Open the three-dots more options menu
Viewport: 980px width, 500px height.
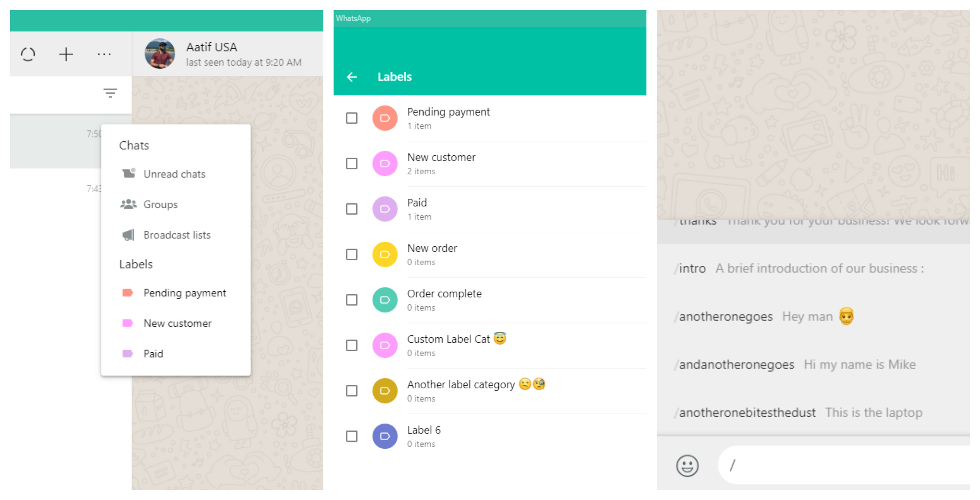point(104,54)
